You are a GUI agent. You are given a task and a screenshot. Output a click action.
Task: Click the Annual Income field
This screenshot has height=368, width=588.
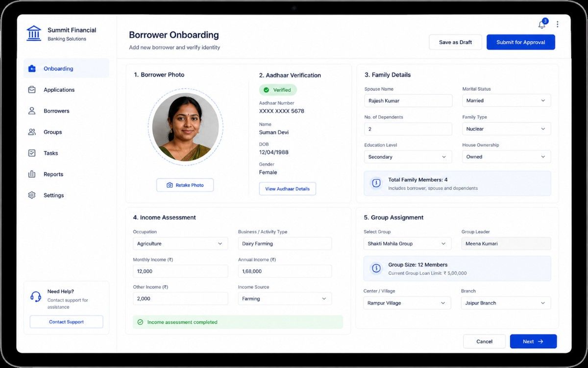(285, 271)
